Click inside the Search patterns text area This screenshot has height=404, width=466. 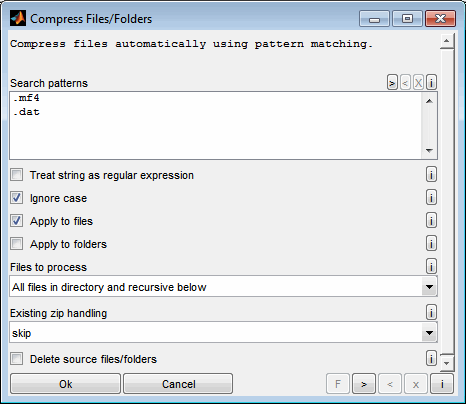click(216, 126)
